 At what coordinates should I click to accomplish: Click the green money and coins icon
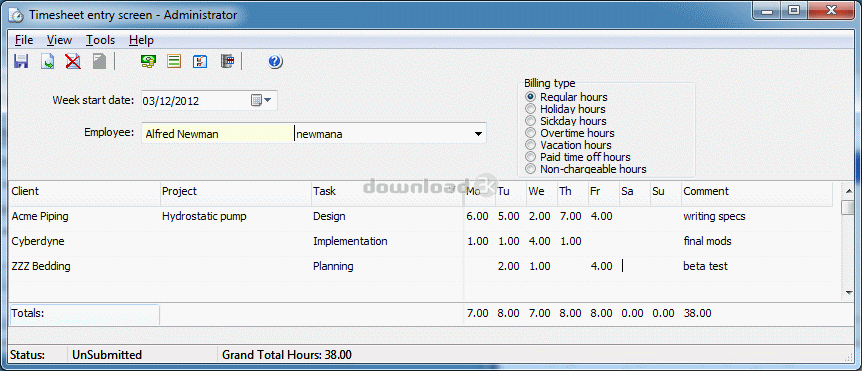point(148,61)
